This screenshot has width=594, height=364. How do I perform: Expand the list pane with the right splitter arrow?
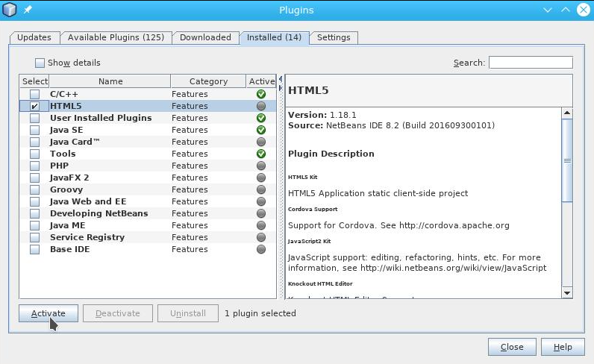tap(281, 88)
